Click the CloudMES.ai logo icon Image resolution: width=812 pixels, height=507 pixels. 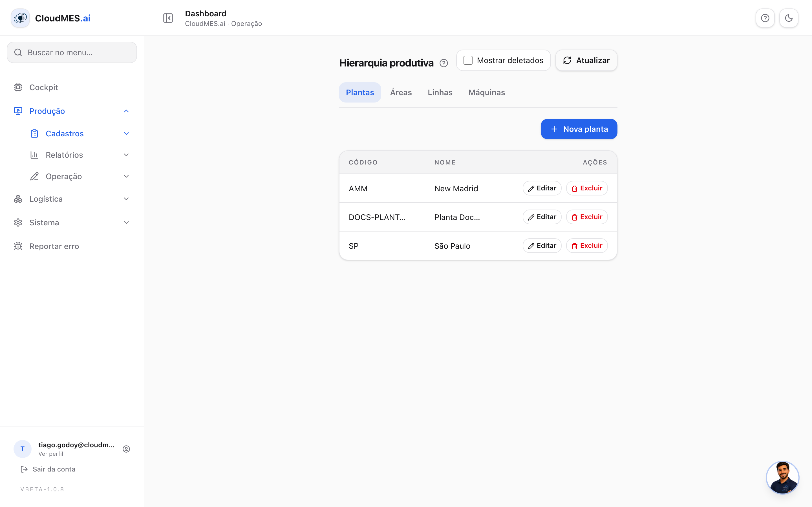[x=20, y=18]
